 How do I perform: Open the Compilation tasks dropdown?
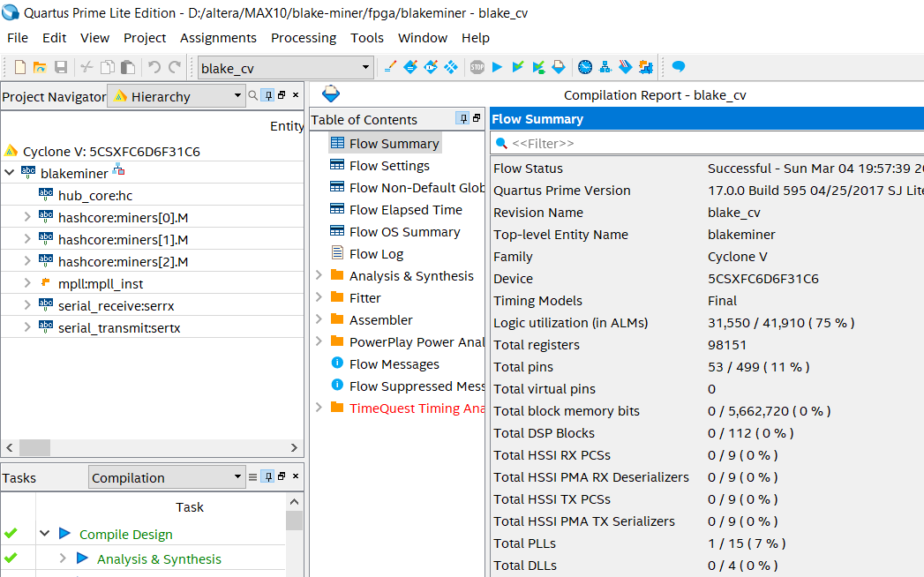(237, 476)
